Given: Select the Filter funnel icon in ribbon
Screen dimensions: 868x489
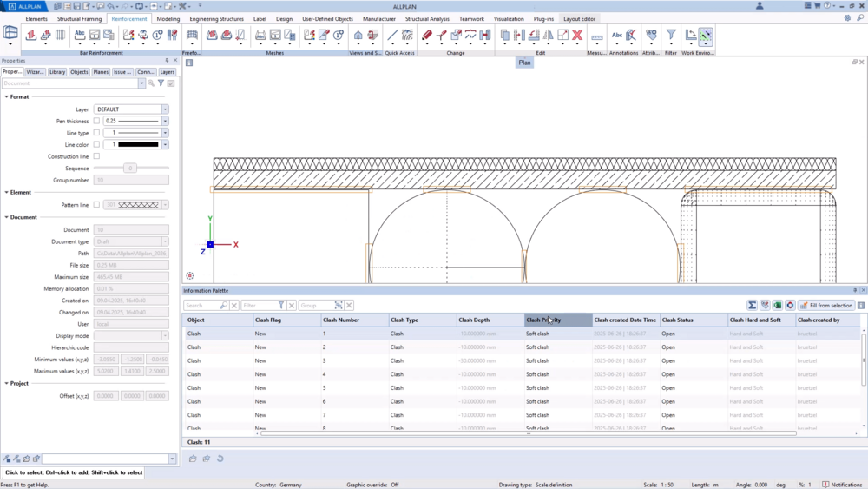Looking at the screenshot, I should pyautogui.click(x=671, y=36).
